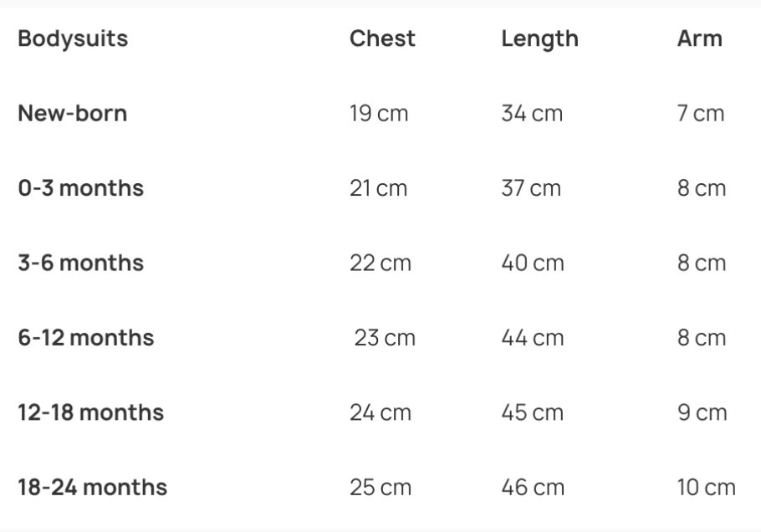The height and width of the screenshot is (532, 761).
Task: Click the Length column header
Action: click(x=539, y=38)
